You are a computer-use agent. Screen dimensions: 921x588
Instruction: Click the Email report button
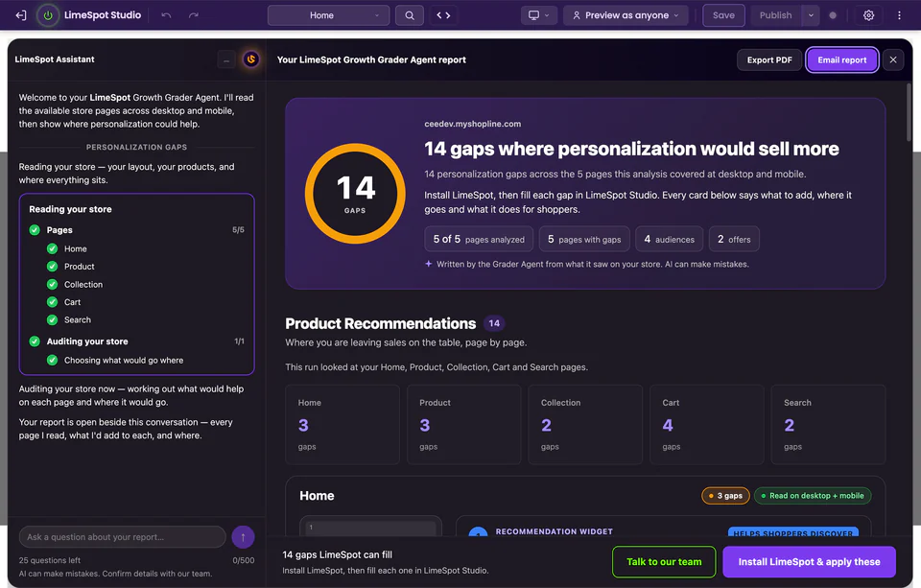pyautogui.click(x=841, y=59)
